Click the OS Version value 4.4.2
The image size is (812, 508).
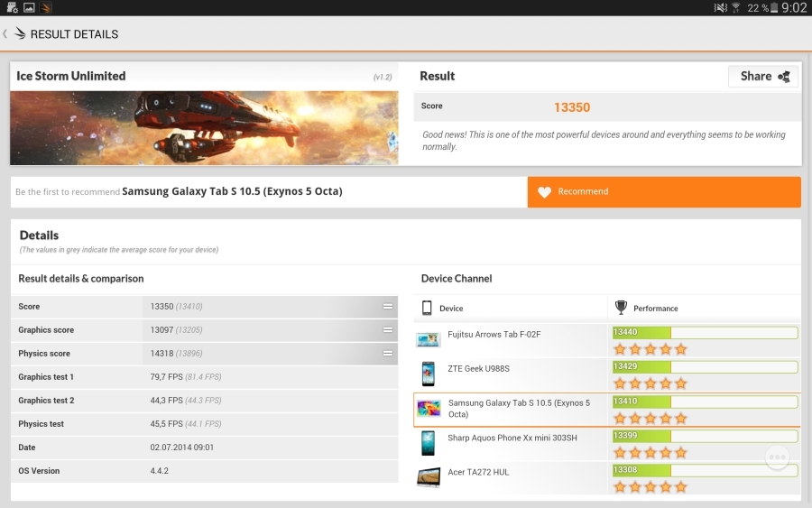[159, 471]
